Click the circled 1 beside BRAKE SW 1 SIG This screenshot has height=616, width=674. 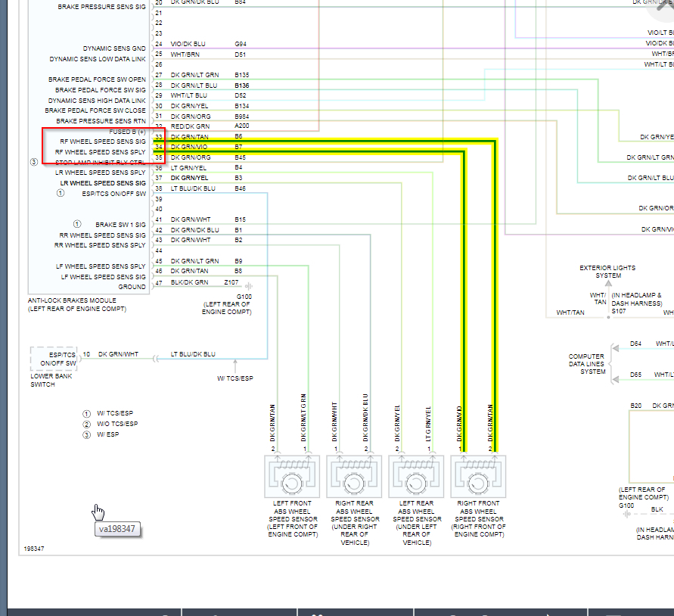[77, 224]
